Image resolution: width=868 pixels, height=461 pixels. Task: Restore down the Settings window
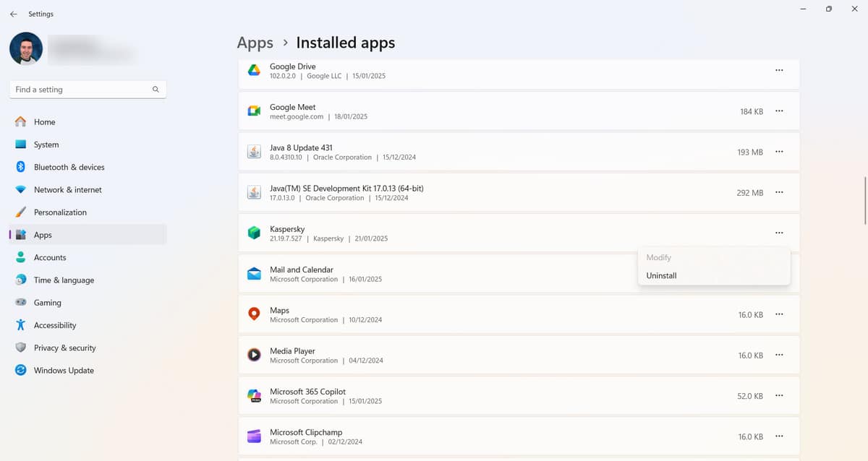coord(829,9)
